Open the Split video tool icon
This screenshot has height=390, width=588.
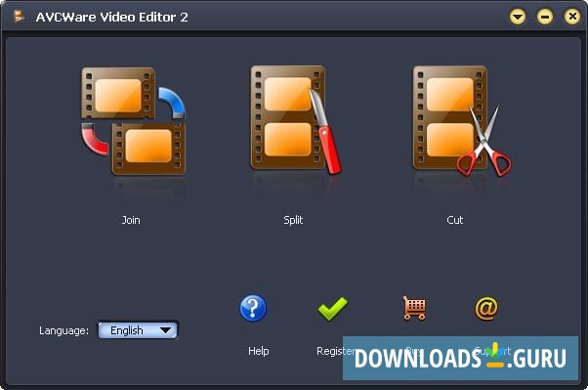296,120
